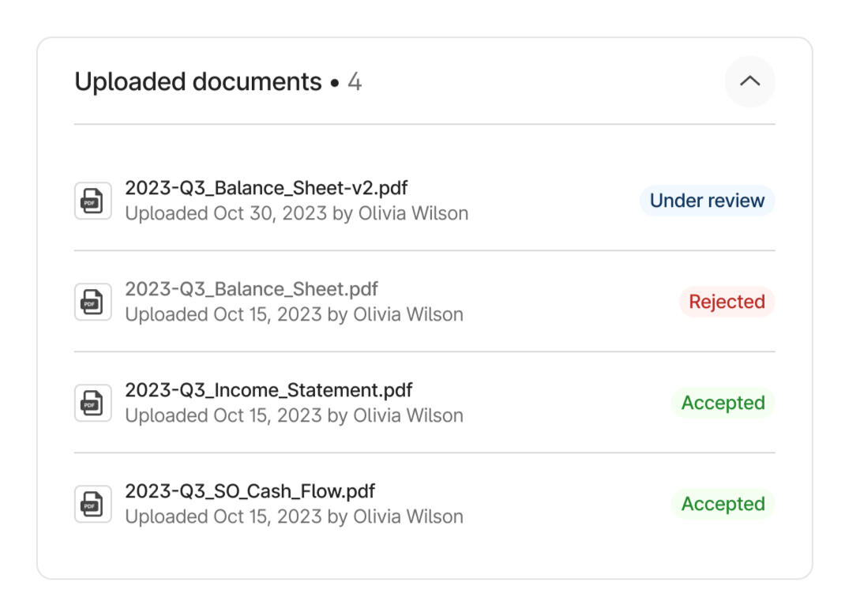Click the Accepted badge for SO Cash Flow
This screenshot has width=849, height=616.
pyautogui.click(x=723, y=504)
